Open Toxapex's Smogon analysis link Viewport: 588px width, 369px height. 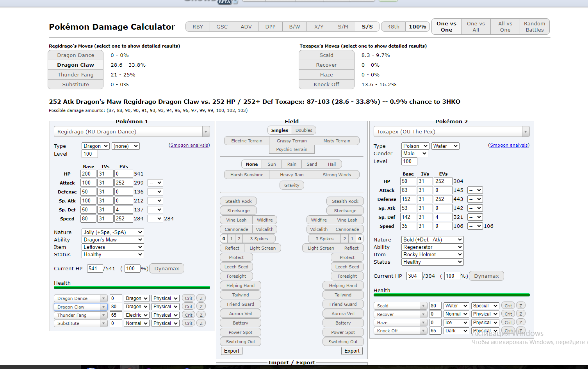[x=509, y=145]
